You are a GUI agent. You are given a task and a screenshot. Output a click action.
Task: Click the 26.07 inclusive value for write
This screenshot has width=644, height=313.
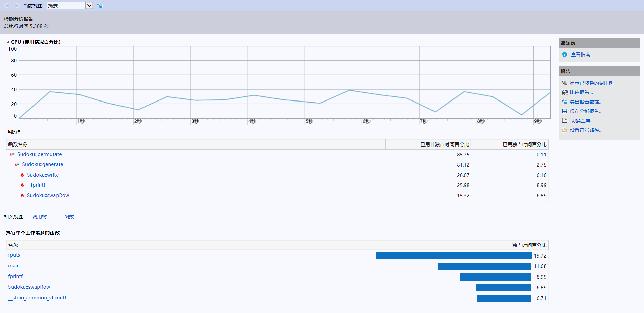(463, 175)
